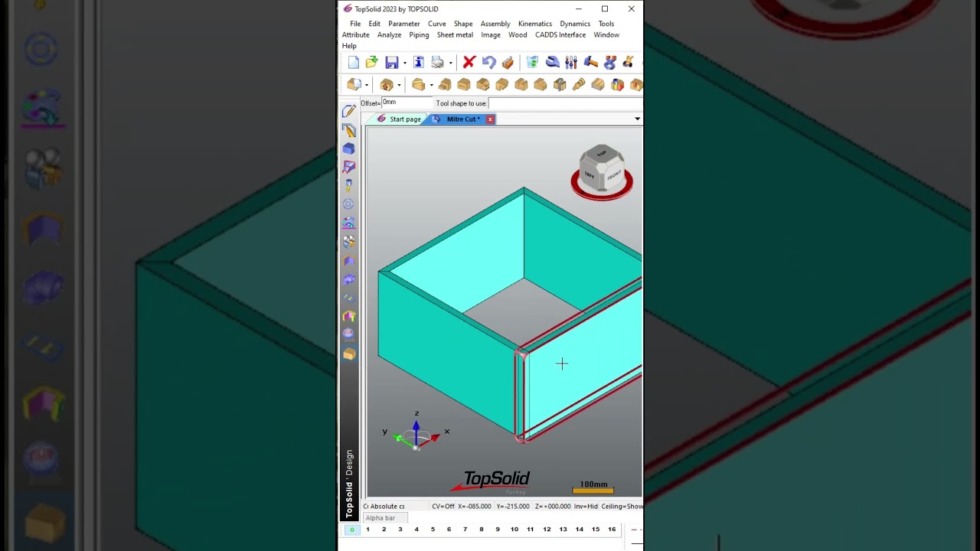Create a new document with the blank page icon
Screen dimensions: 980x551
[x=353, y=63]
